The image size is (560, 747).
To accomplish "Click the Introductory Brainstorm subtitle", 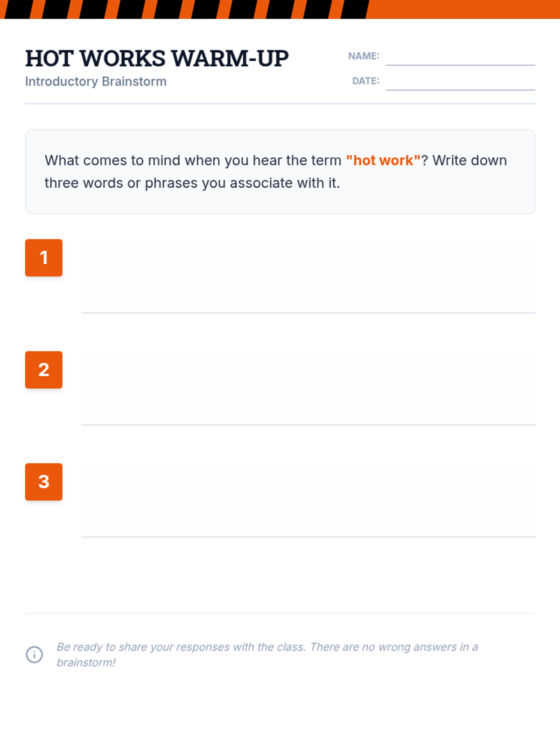I will pyautogui.click(x=96, y=81).
